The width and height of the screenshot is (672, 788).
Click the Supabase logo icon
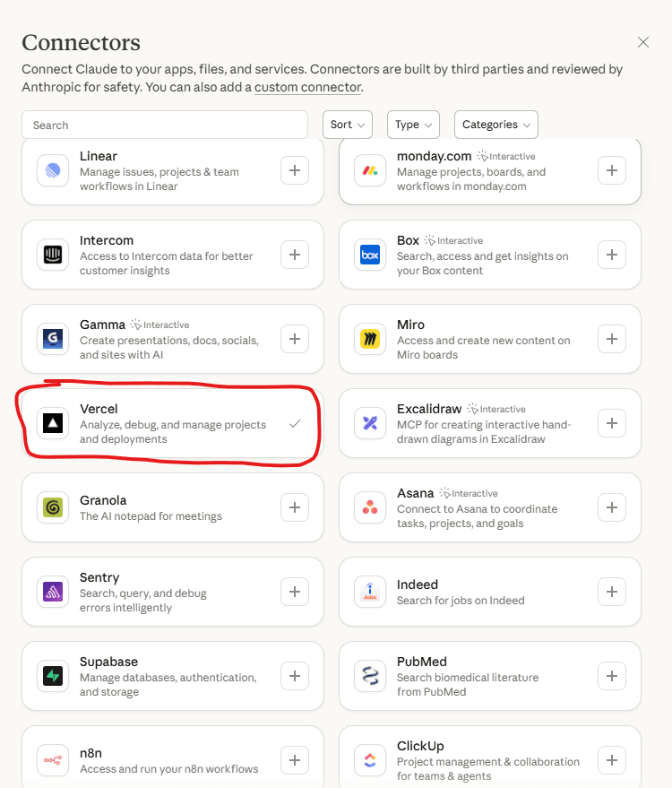(53, 676)
